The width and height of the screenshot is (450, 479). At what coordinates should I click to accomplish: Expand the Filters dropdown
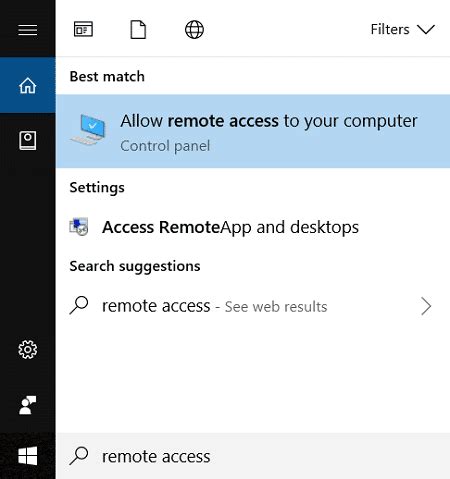403,29
